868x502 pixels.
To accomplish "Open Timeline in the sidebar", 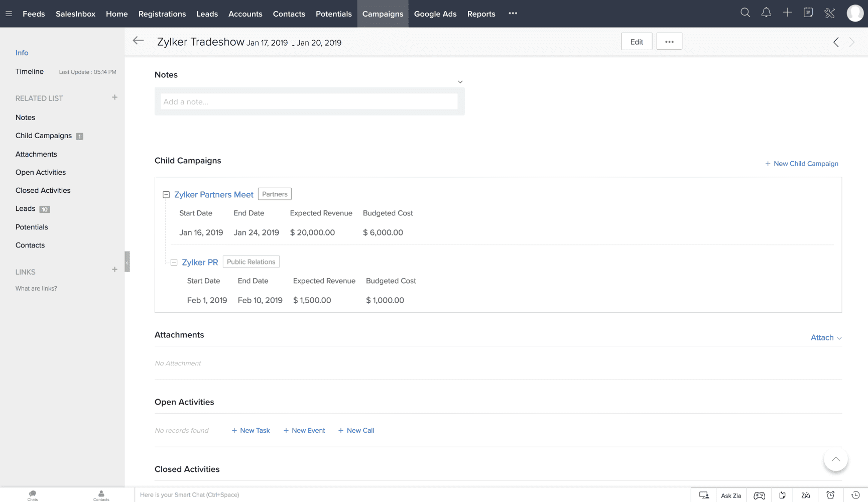I will coord(29,71).
